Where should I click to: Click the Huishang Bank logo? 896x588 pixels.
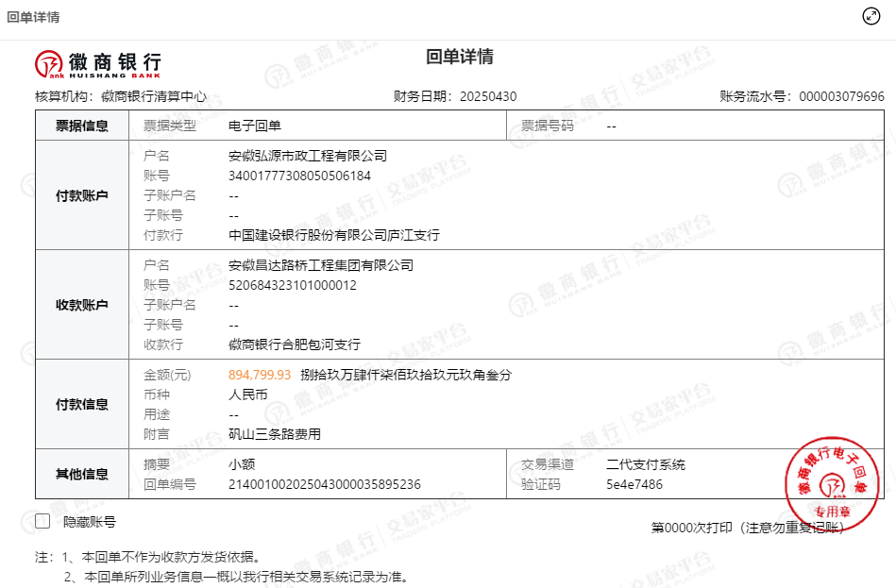pyautogui.click(x=98, y=63)
